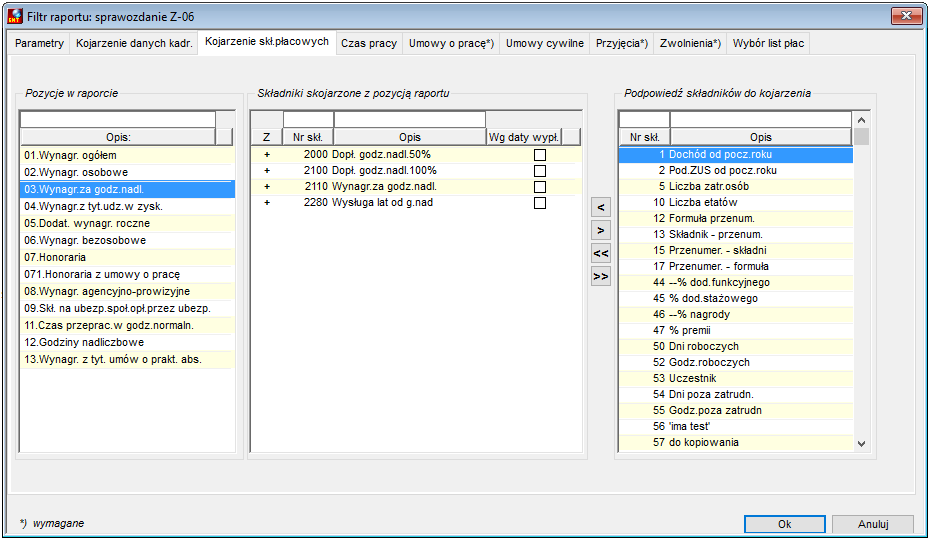The image size is (929, 540).
Task: Select suggestion 1 Dochód od pocz.roku
Action: [736, 155]
